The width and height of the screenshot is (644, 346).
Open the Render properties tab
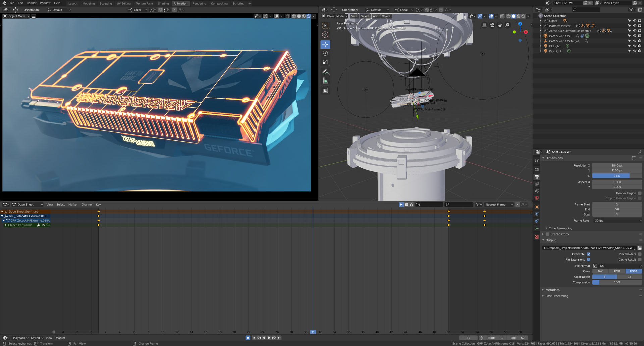537,169
